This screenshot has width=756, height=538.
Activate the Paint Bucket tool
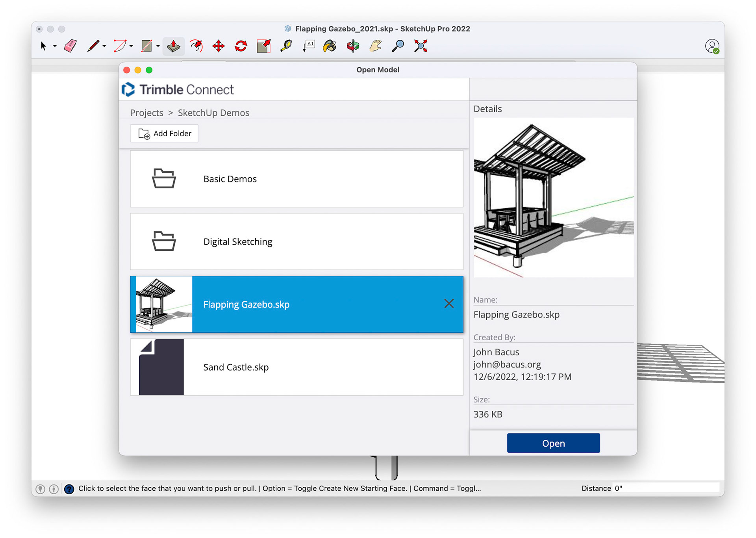coord(330,46)
